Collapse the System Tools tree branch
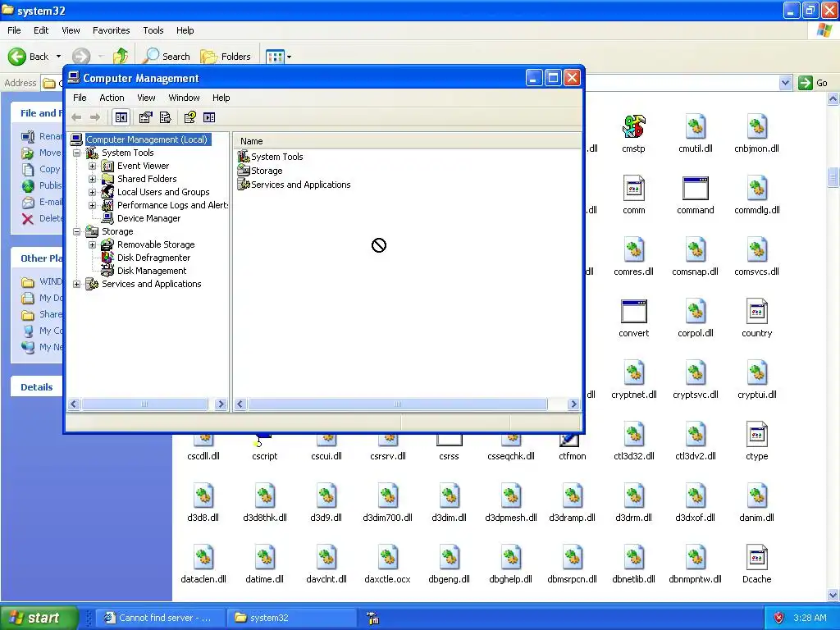This screenshot has height=630, width=840. (x=77, y=153)
